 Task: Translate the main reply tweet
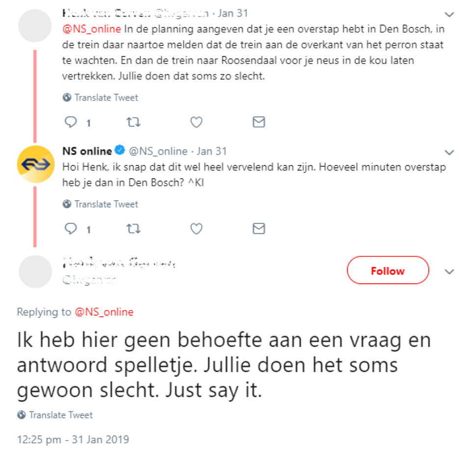click(x=60, y=415)
